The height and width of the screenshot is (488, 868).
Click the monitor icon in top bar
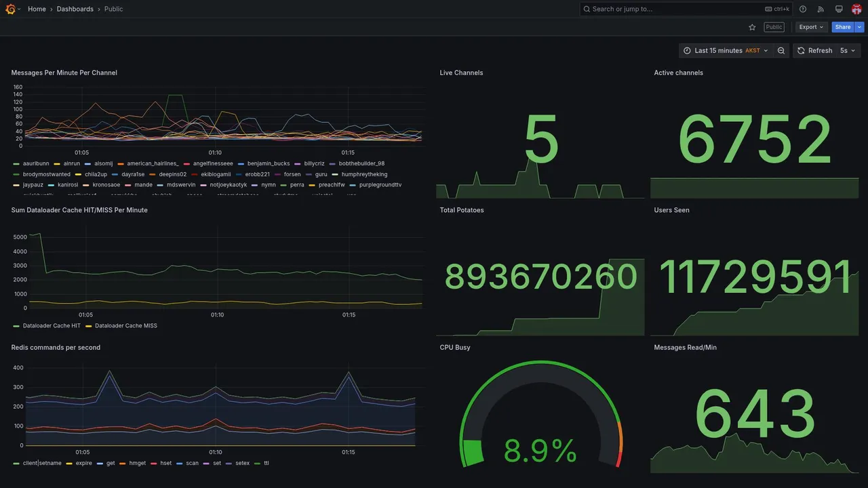pyautogui.click(x=839, y=9)
